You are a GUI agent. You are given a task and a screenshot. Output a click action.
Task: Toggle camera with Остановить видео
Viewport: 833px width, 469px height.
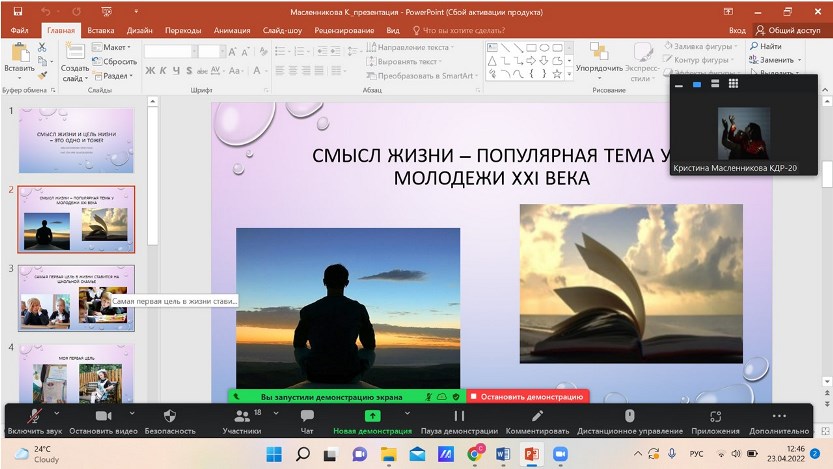103,416
